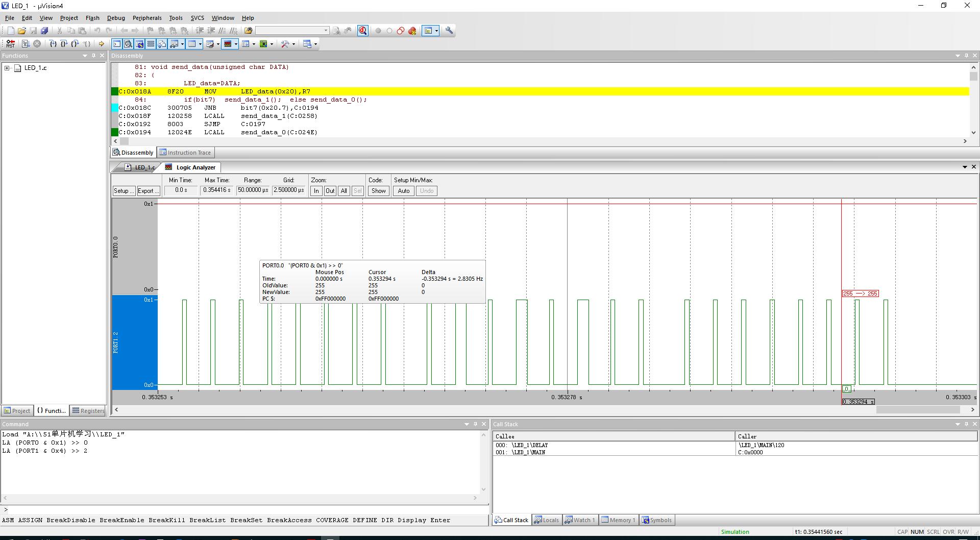Switch to the Watch 1 tab
This screenshot has width=980, height=540.
(580, 520)
